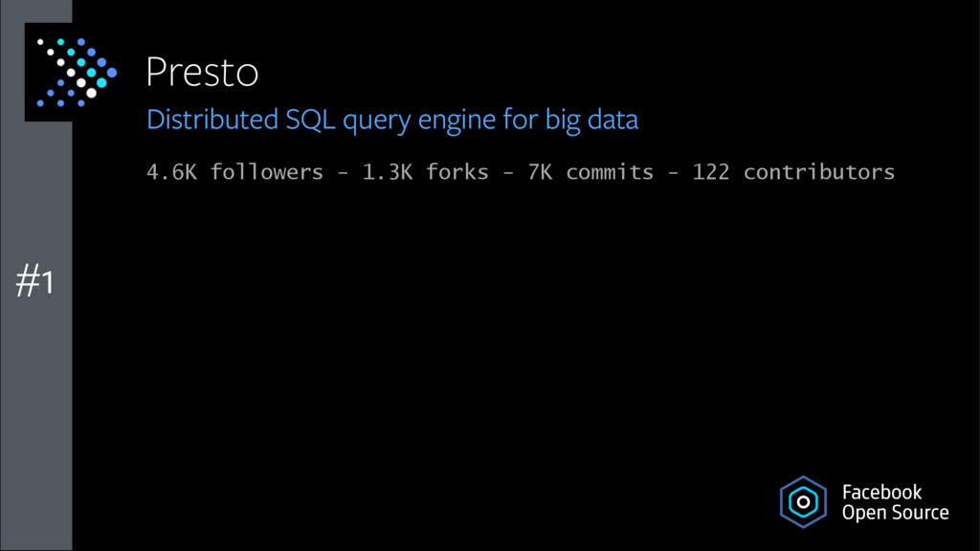Click the Open Source text at bottom right
Image resolution: width=980 pixels, height=551 pixels.
pos(895,513)
